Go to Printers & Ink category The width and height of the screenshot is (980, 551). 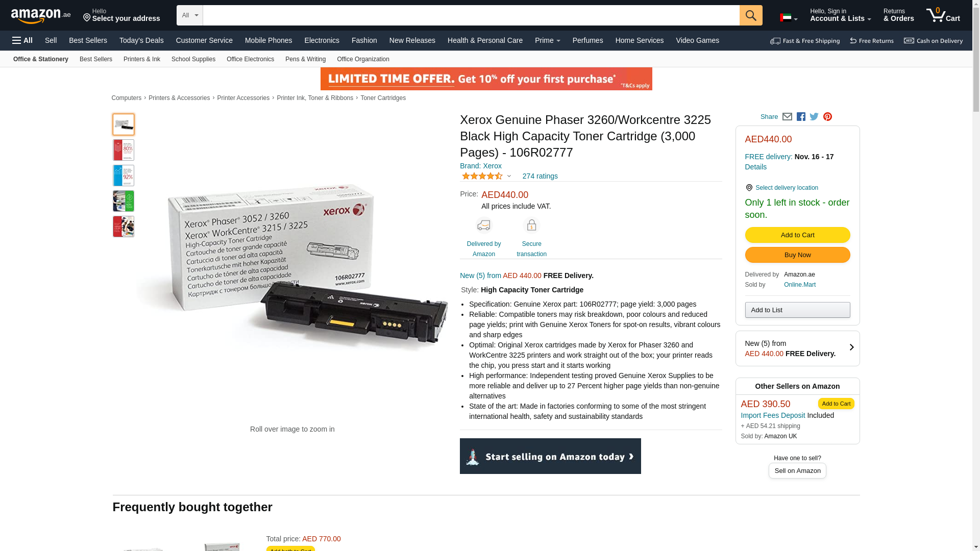pyautogui.click(x=142, y=59)
